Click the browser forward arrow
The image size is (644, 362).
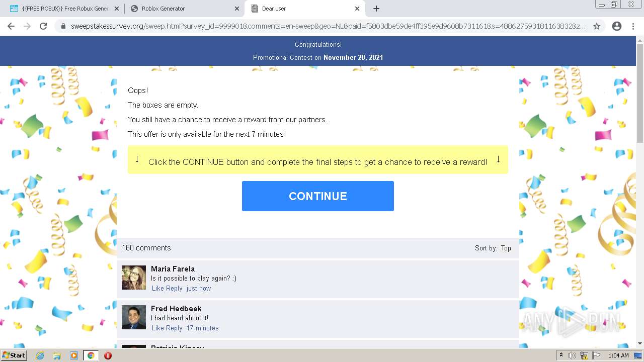point(27,26)
